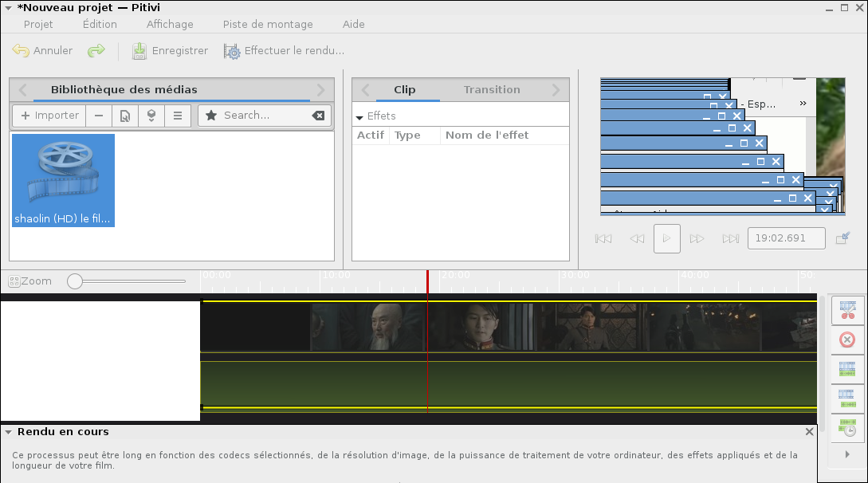Click the align clips clock icon
Image resolution: width=868 pixels, height=483 pixels.
(x=847, y=428)
